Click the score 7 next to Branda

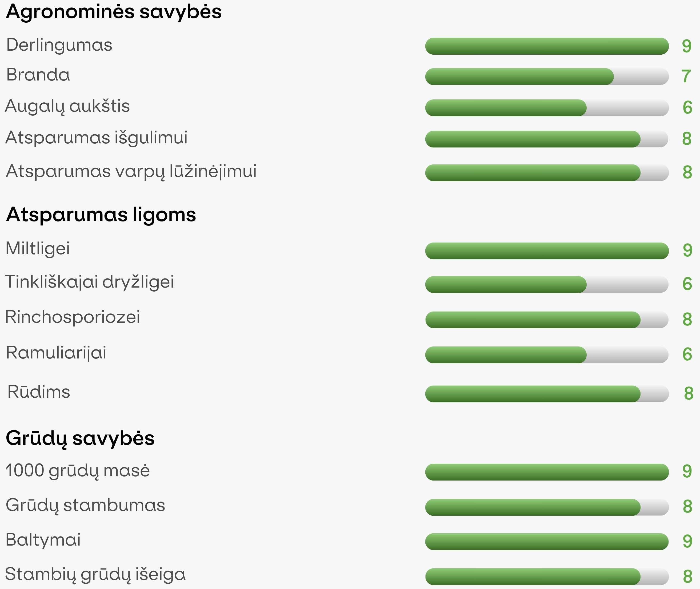686,76
